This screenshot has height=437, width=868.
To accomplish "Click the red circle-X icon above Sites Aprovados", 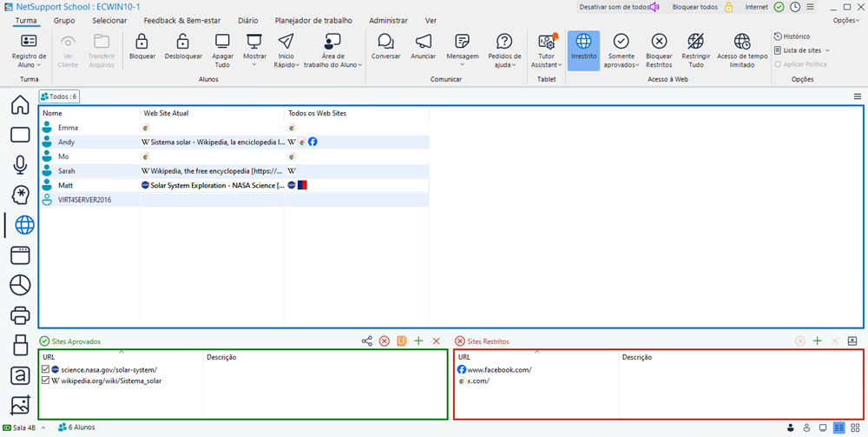I will pyautogui.click(x=385, y=341).
